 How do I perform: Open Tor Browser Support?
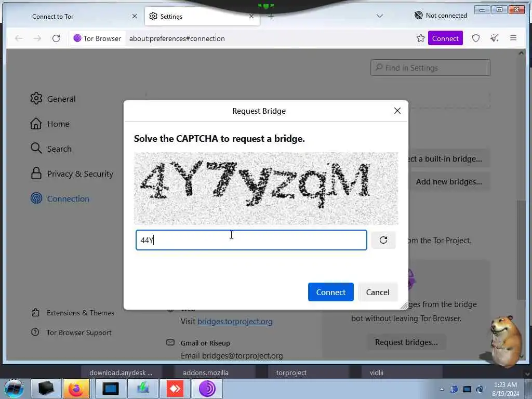pyautogui.click(x=71, y=332)
